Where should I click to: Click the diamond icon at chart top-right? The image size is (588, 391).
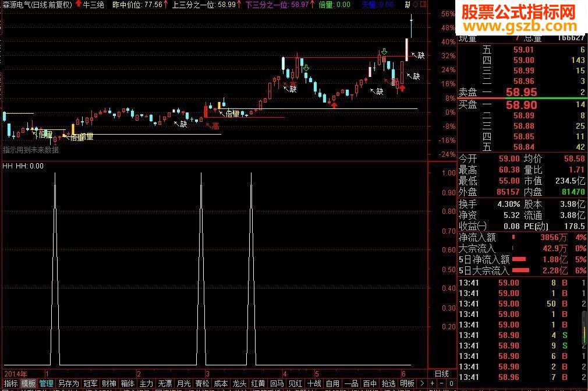[x=416, y=5]
